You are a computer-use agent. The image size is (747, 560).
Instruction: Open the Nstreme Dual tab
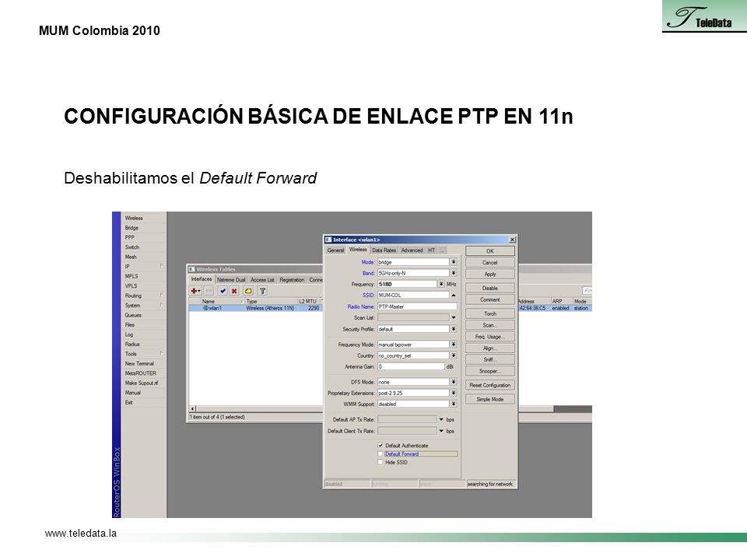pos(231,279)
